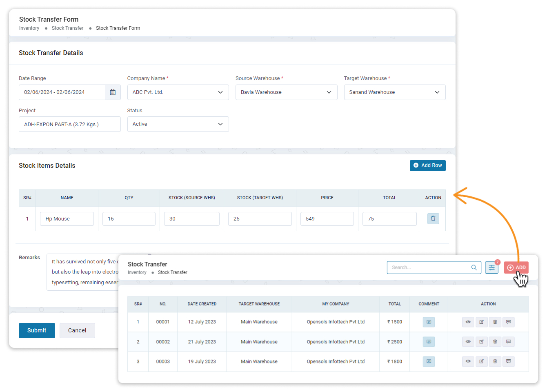Image resolution: width=547 pixels, height=392 pixels.
Task: Toggle the eye icon on transfer 00003
Action: pyautogui.click(x=468, y=361)
